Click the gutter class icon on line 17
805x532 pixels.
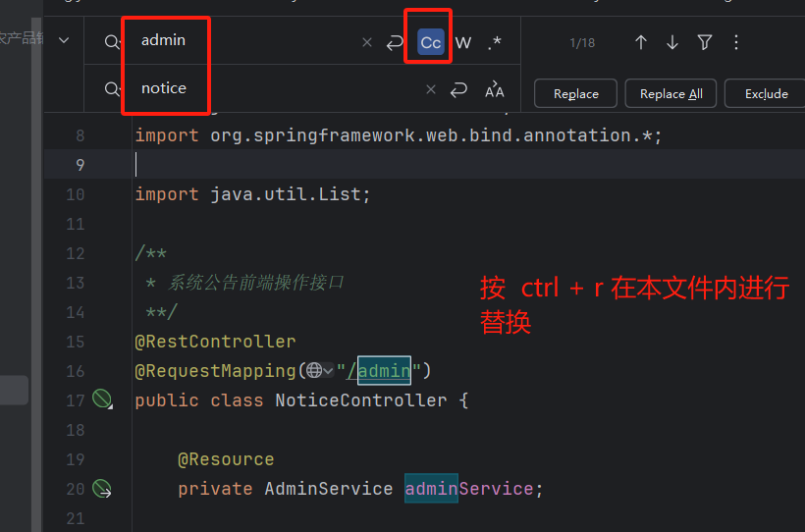tap(102, 399)
